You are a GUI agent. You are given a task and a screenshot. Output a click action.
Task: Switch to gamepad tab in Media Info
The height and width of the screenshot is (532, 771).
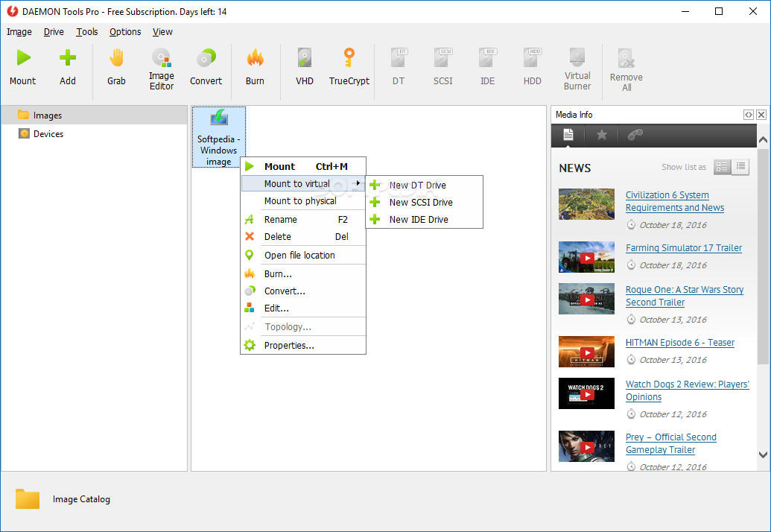click(x=635, y=135)
